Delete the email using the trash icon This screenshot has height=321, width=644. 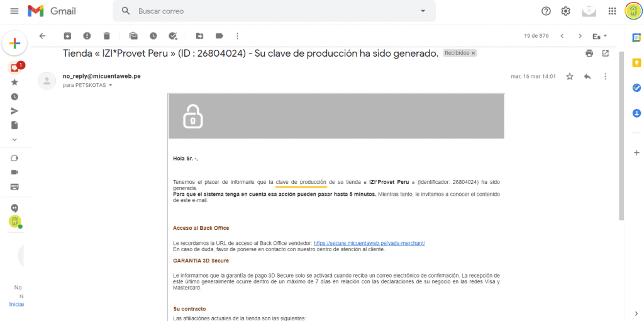[x=107, y=36]
